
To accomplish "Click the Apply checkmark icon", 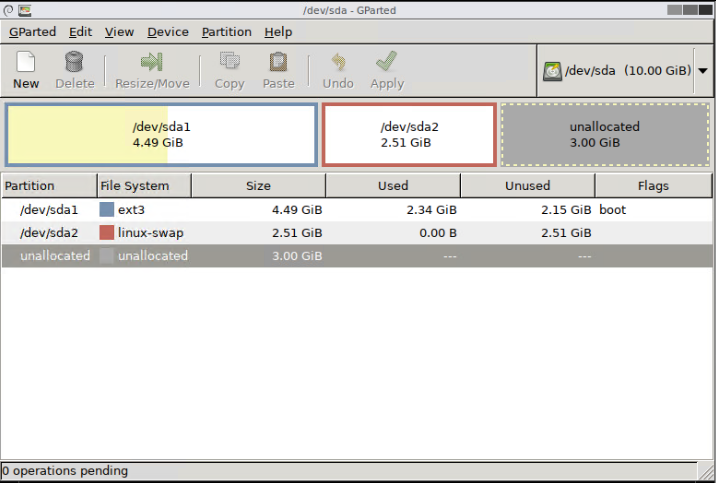I will point(387,61).
